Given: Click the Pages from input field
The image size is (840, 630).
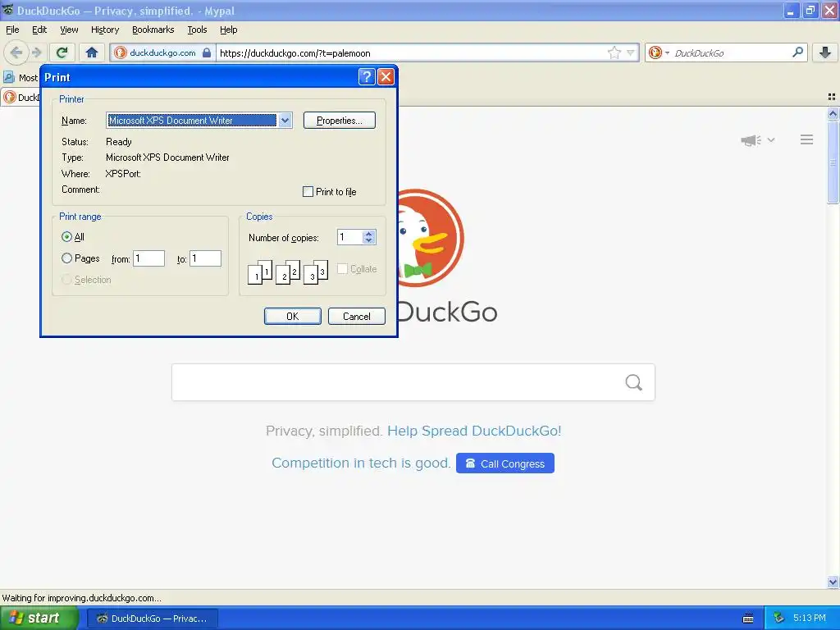Looking at the screenshot, I should (149, 258).
